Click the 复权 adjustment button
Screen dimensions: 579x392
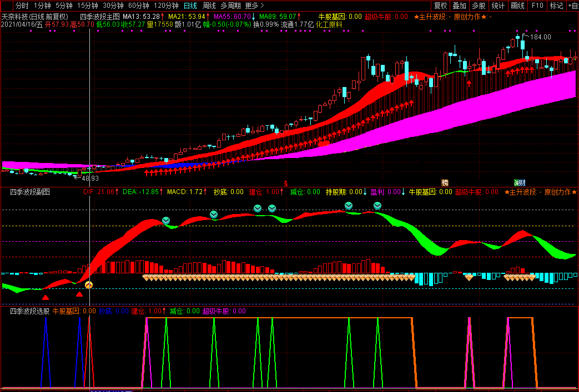tap(441, 6)
